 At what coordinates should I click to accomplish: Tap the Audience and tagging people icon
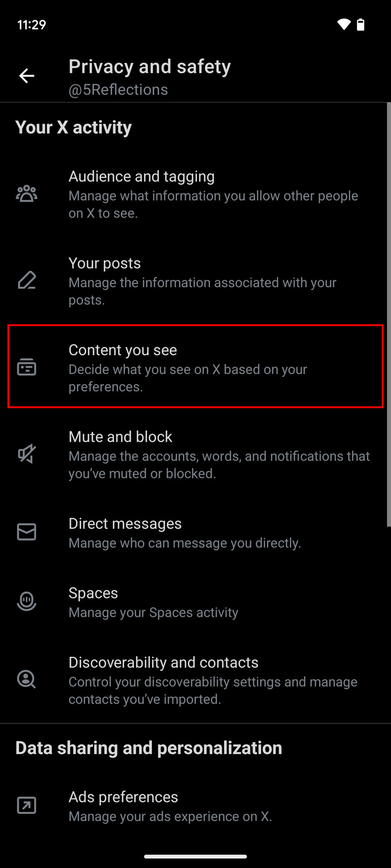click(x=27, y=194)
